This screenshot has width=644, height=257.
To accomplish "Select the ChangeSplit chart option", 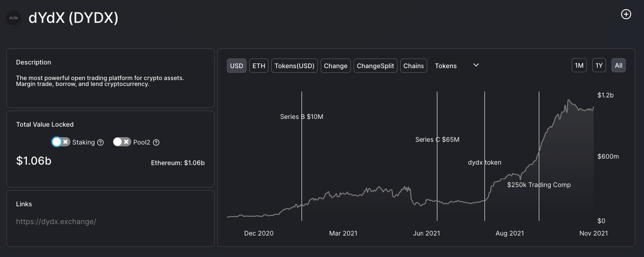I will tap(376, 65).
